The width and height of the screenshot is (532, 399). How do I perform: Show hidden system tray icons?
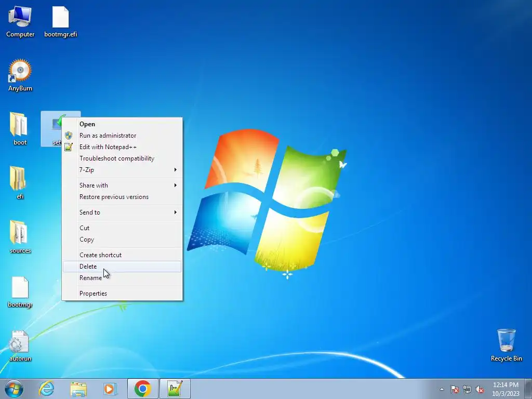[442, 389]
